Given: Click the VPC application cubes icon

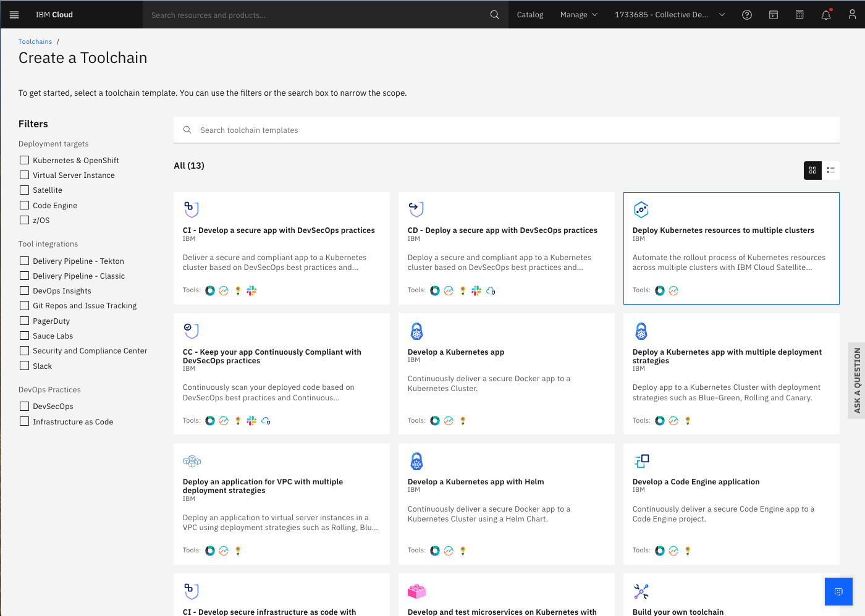Looking at the screenshot, I should click(192, 461).
